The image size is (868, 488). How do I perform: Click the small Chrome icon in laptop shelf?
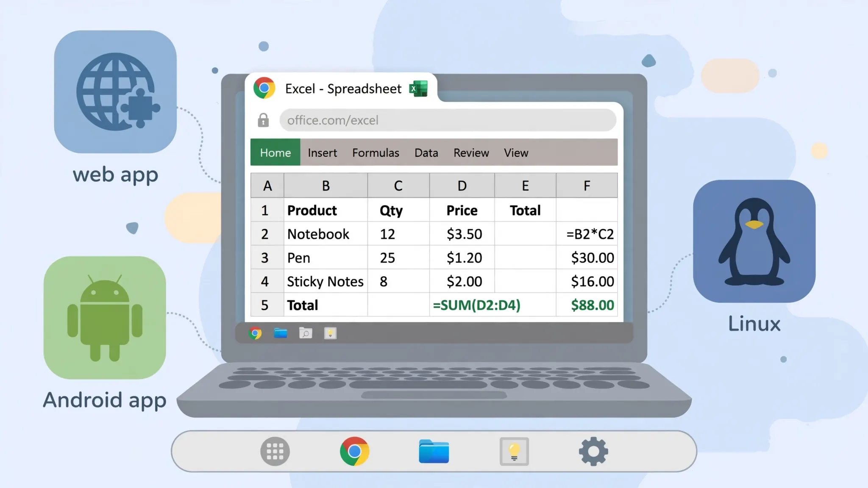click(x=255, y=333)
